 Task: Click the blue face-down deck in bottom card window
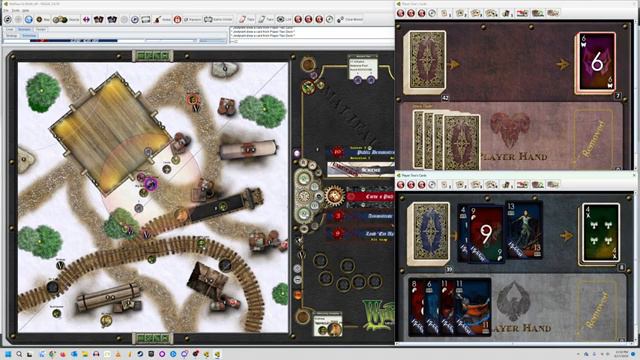tap(429, 234)
